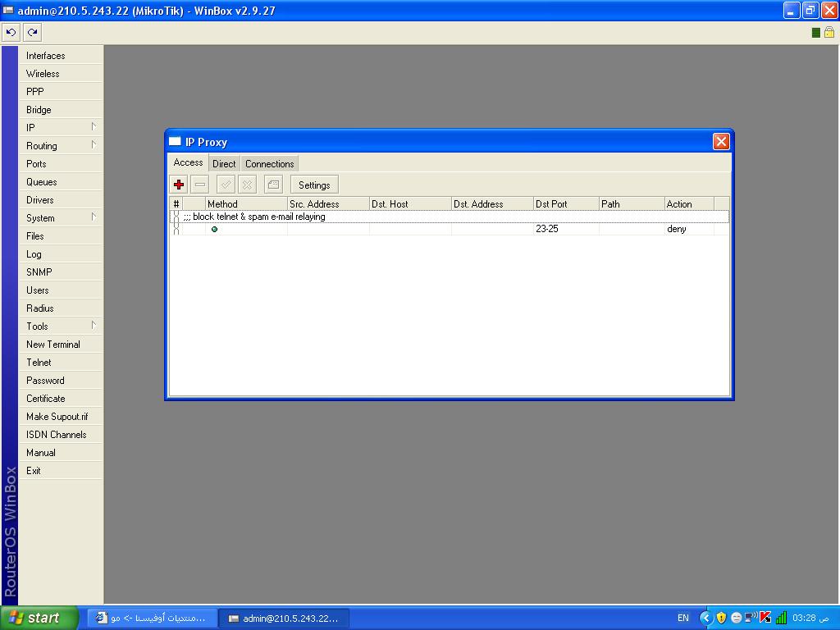This screenshot has height=630, width=840.
Task: Sort by Action column header
Action: 689,204
